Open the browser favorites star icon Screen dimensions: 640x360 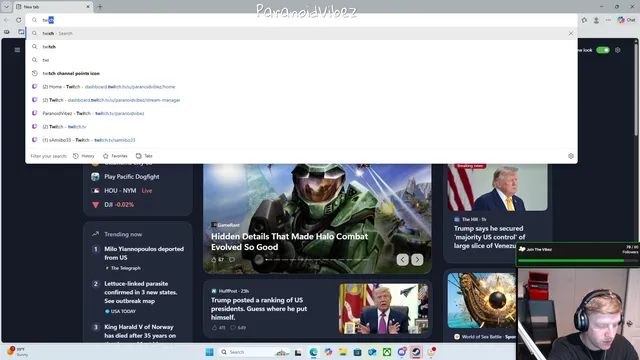(584, 20)
